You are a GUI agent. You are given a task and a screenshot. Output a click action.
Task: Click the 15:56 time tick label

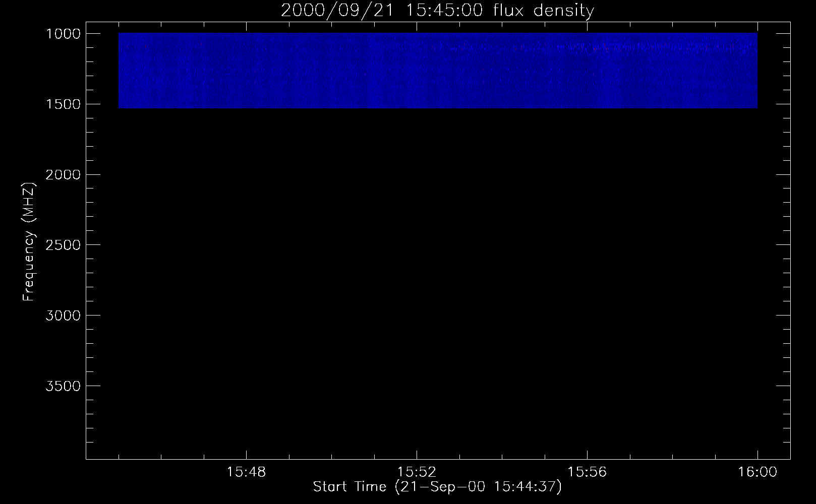click(587, 472)
